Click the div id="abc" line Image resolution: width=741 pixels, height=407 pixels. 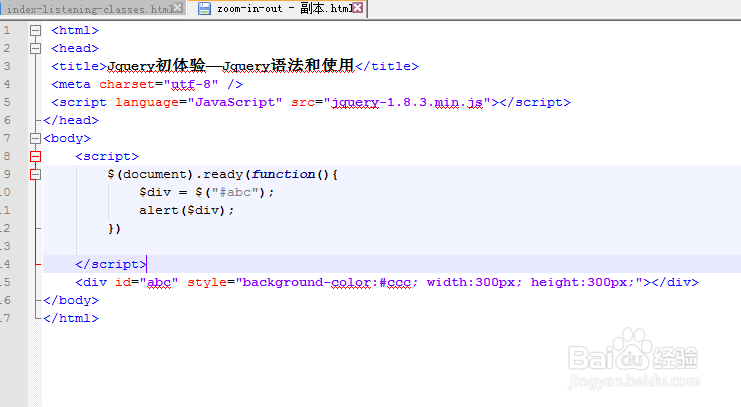(x=387, y=282)
